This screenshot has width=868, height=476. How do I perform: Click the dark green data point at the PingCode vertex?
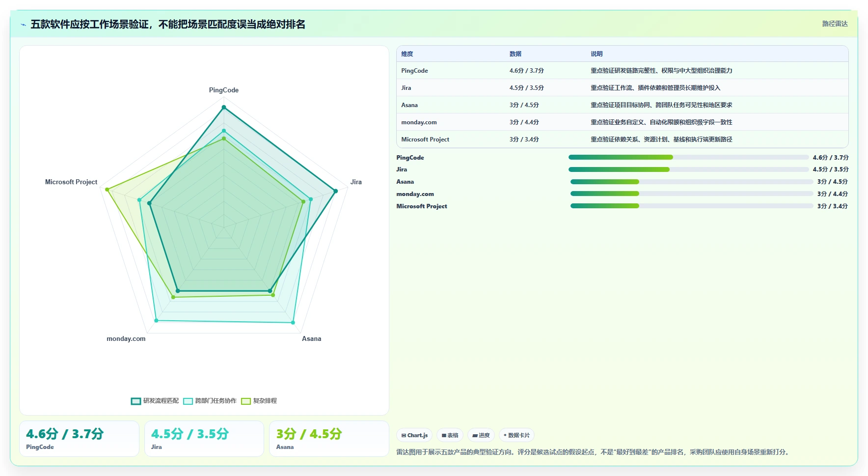[x=224, y=107]
